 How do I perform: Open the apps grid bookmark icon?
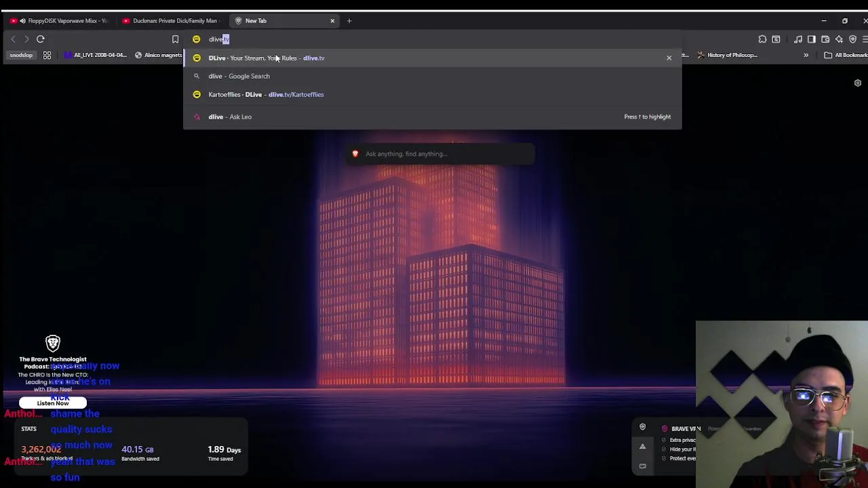[47, 55]
